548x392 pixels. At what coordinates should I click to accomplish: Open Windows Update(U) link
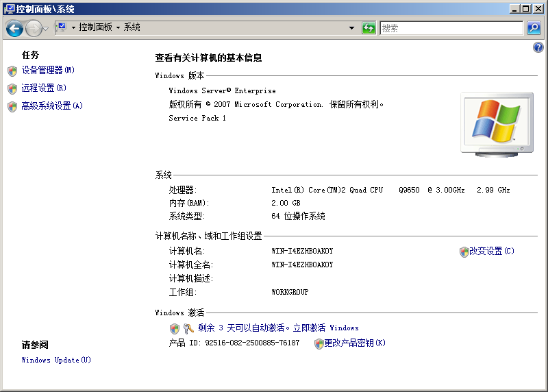click(x=56, y=360)
